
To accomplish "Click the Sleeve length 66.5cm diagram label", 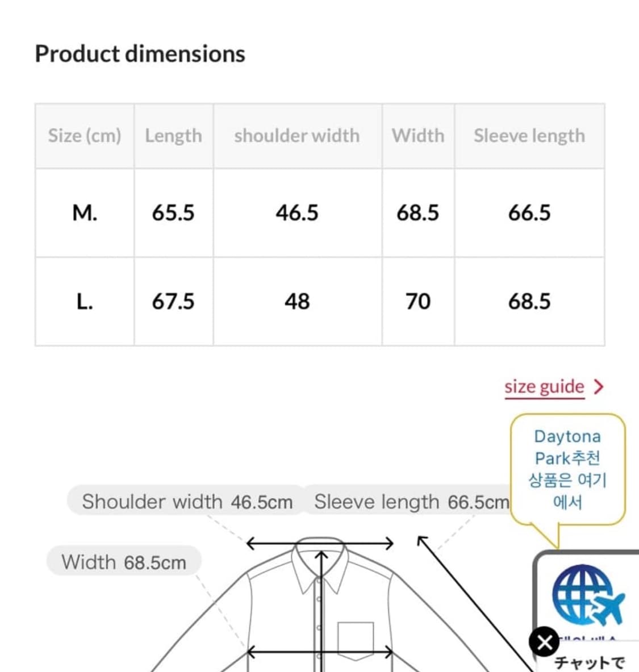I will click(411, 502).
